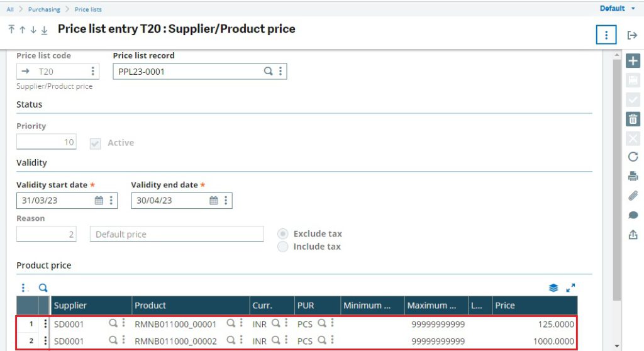Click the cancel X icon in sidebar
This screenshot has width=644, height=351.
(x=633, y=138)
